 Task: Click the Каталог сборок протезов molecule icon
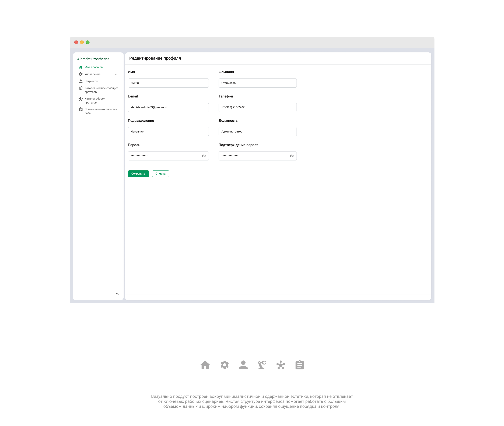(x=80, y=99)
